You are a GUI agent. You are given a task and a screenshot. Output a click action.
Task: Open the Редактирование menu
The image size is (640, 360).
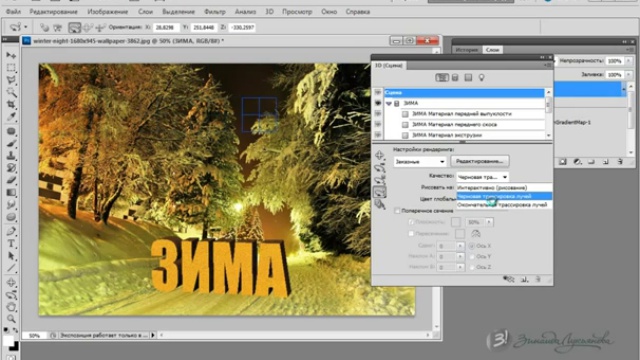pyautogui.click(x=53, y=12)
